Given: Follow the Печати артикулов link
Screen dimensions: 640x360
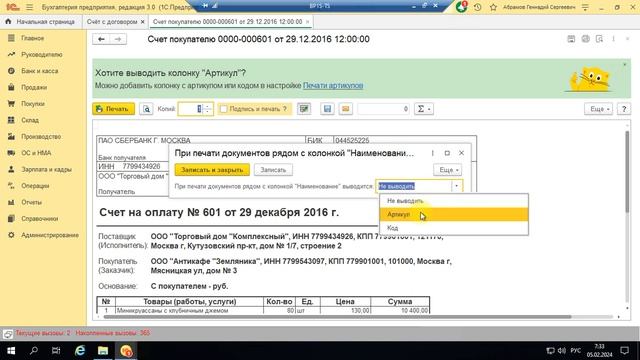Looking at the screenshot, I should coord(333,85).
